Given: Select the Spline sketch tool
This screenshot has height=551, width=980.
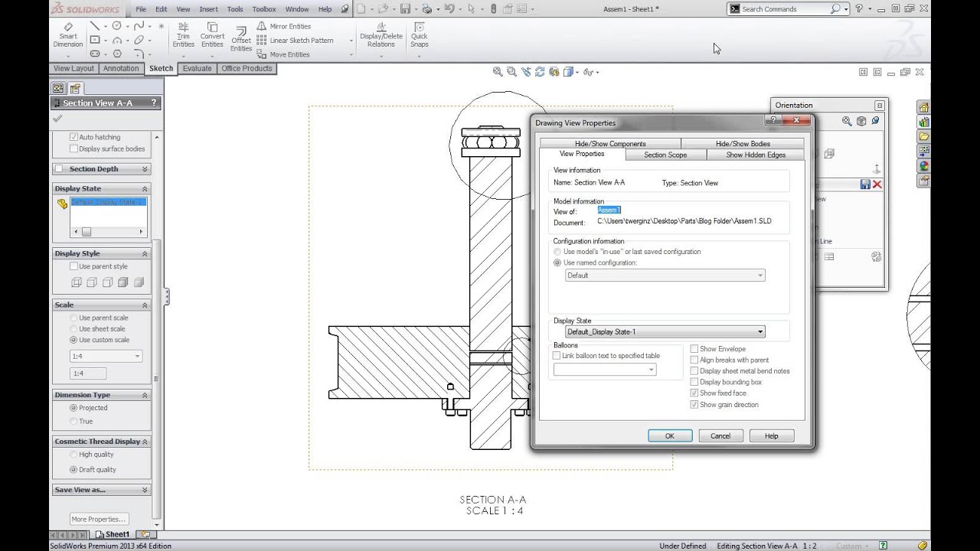Looking at the screenshot, I should (x=139, y=26).
